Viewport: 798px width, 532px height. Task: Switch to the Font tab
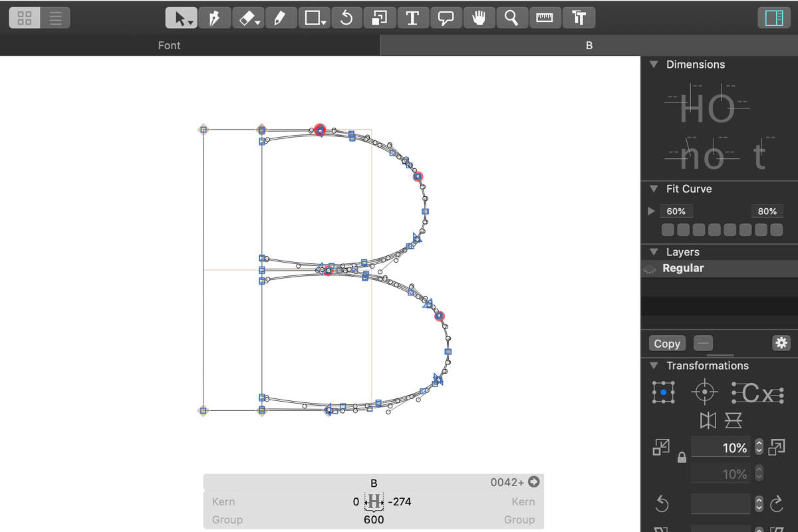(x=170, y=45)
